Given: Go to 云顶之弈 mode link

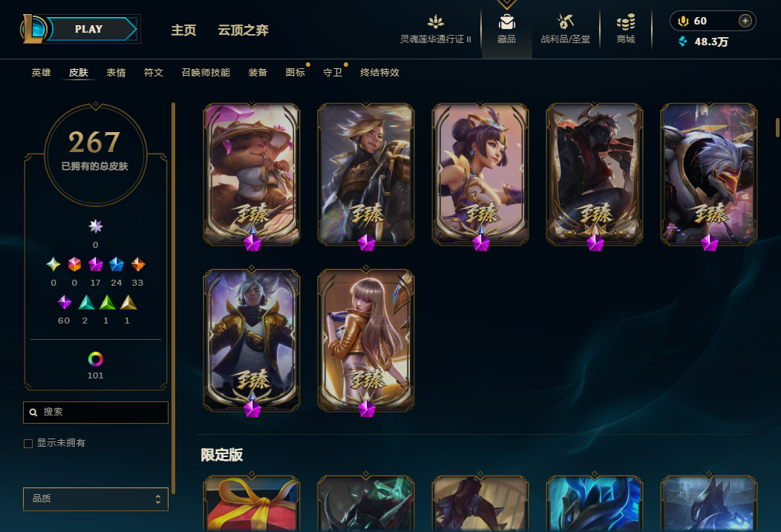Looking at the screenshot, I should point(243,30).
